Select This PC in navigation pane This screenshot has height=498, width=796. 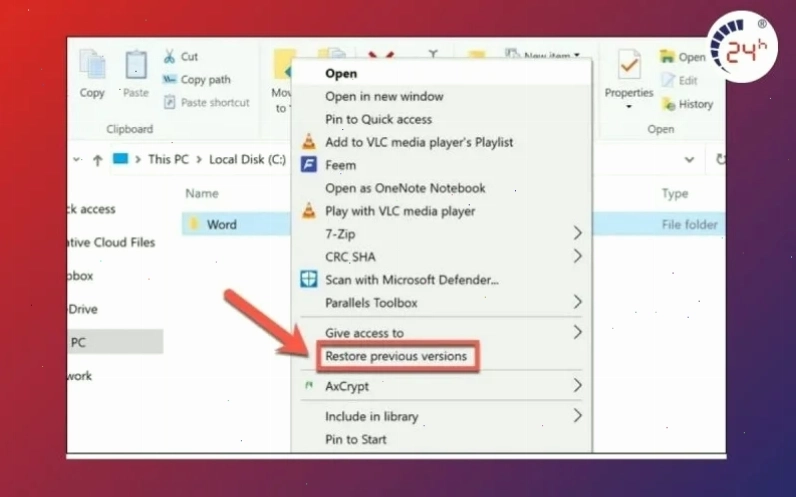(115, 342)
